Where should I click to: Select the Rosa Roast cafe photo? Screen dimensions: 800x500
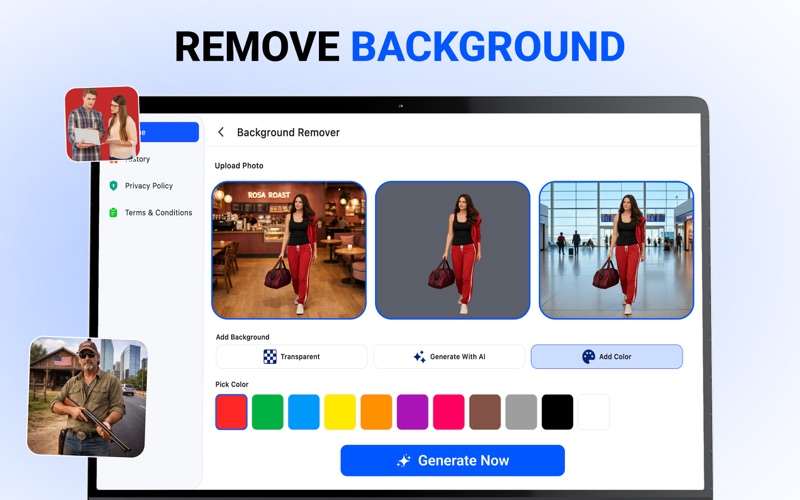(x=289, y=250)
